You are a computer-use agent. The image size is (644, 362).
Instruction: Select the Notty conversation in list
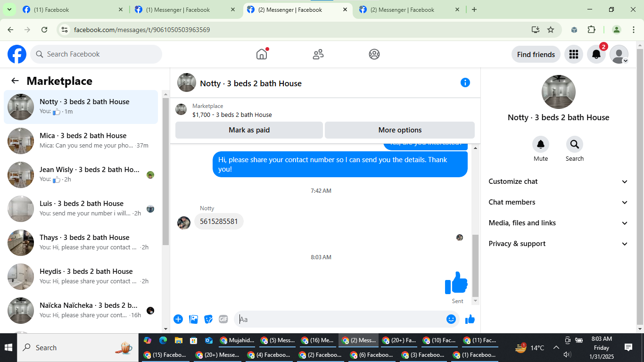(x=81, y=107)
